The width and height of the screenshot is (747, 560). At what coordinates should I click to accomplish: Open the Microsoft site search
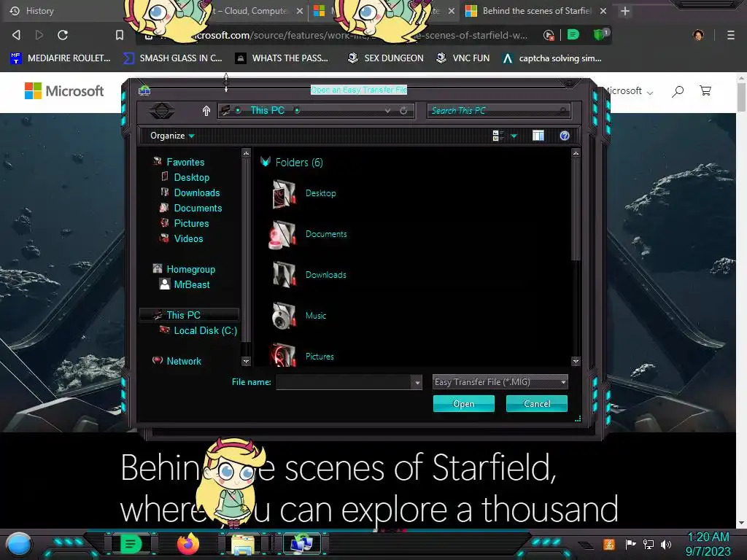pyautogui.click(x=678, y=91)
